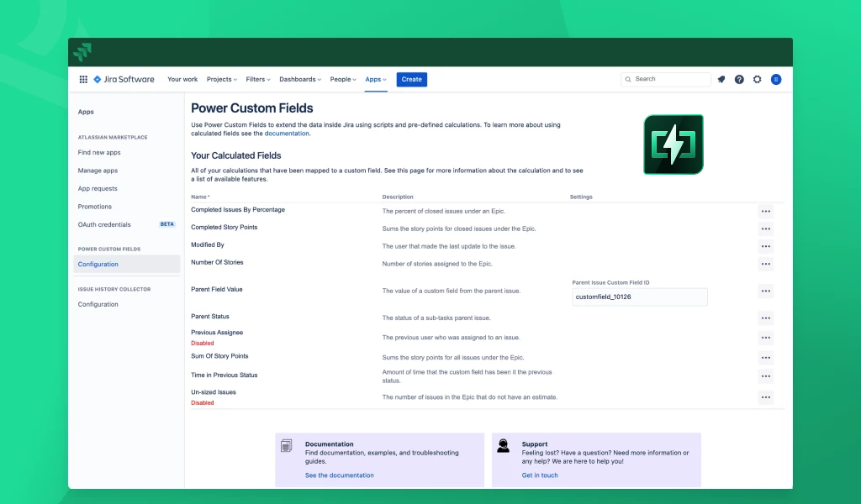
Task: Open more options for Un-sized Issues
Action: (765, 397)
